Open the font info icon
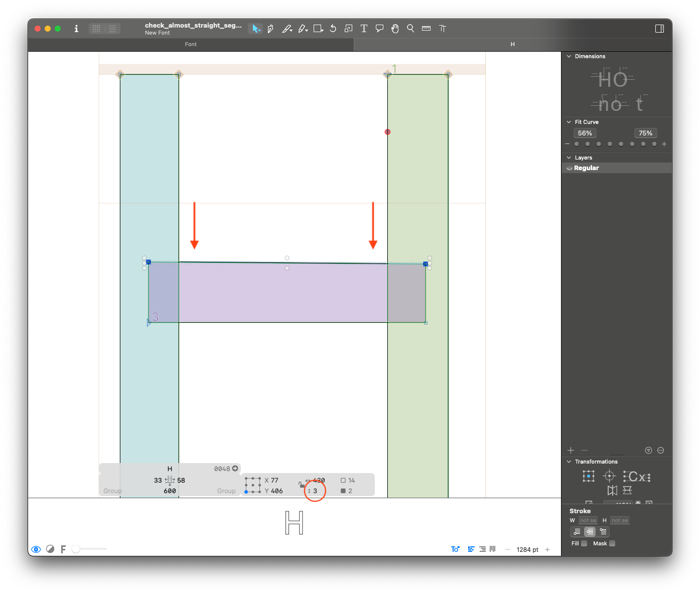The width and height of the screenshot is (700, 593). tap(76, 29)
